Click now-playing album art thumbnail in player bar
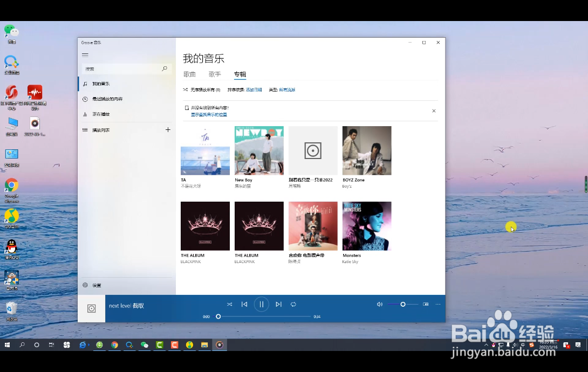The image size is (588, 372). 92,309
